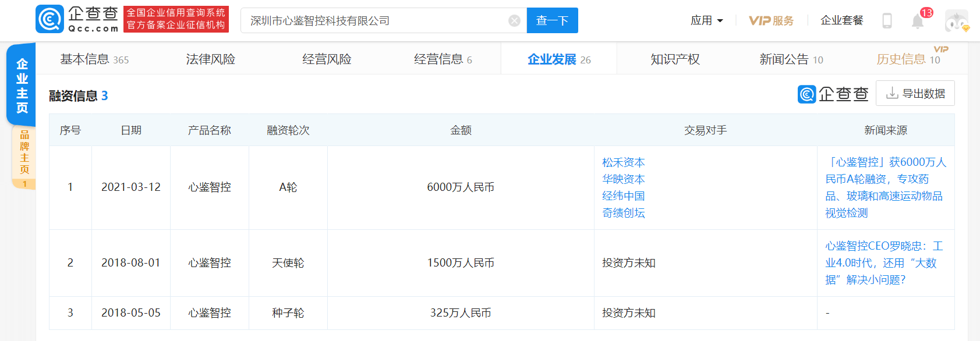Image resolution: width=980 pixels, height=341 pixels.
Task: Open investor link 松禾资本
Action: [624, 162]
